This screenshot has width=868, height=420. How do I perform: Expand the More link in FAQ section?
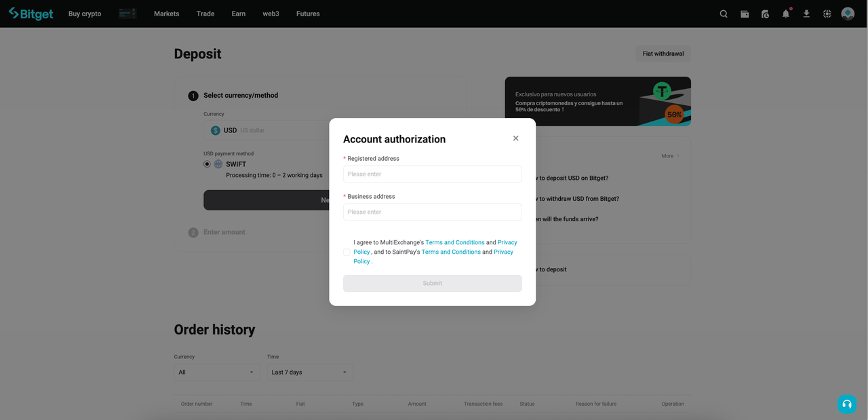click(x=669, y=155)
